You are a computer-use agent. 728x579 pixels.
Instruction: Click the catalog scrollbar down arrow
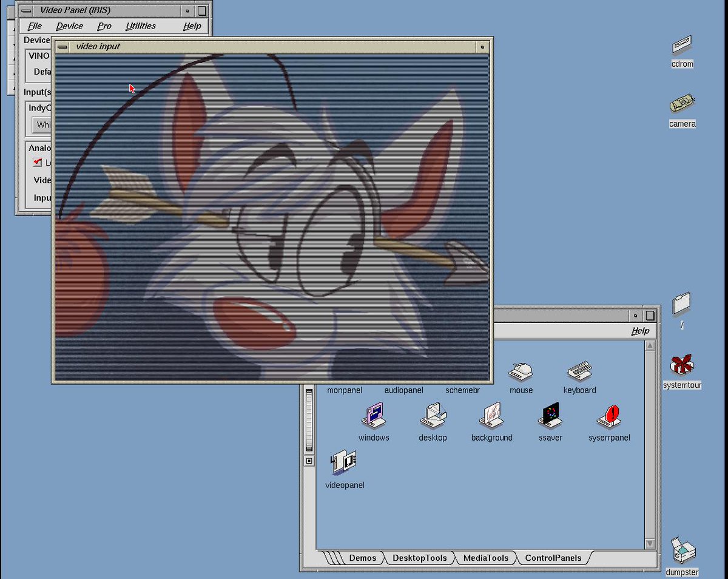point(650,544)
